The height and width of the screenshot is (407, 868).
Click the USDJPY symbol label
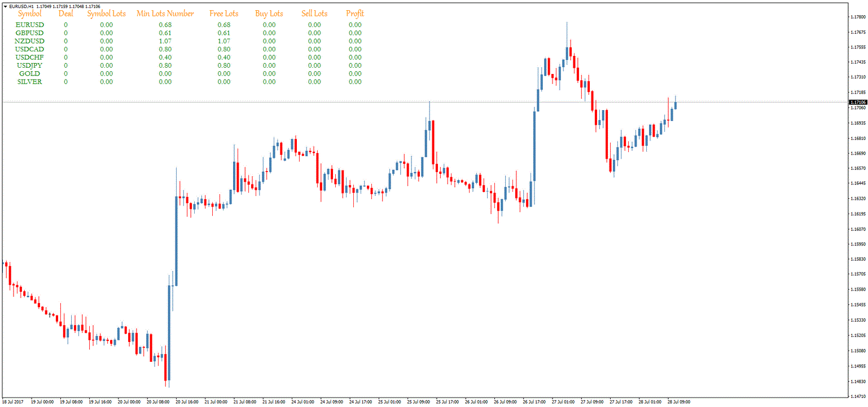[30, 65]
